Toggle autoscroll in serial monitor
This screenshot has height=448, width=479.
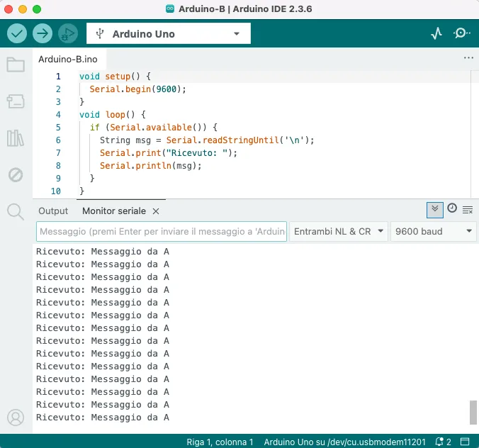click(434, 210)
